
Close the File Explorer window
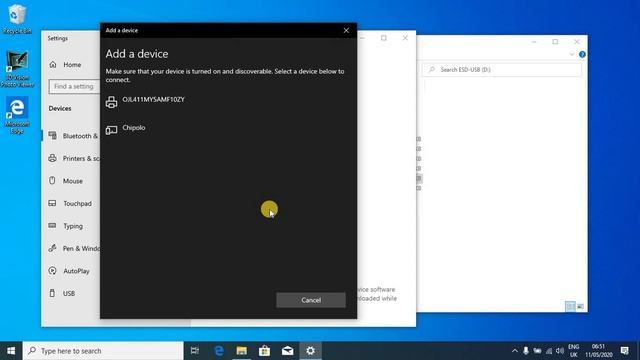576,42
